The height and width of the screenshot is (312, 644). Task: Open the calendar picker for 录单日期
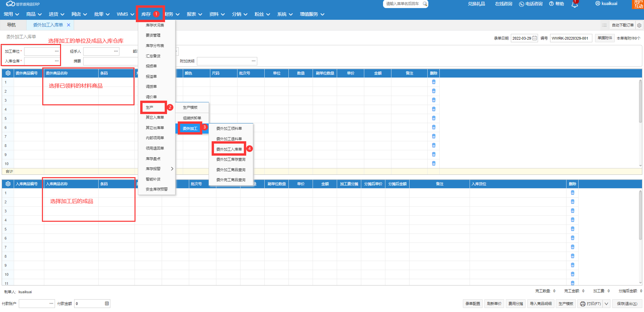coord(535,38)
